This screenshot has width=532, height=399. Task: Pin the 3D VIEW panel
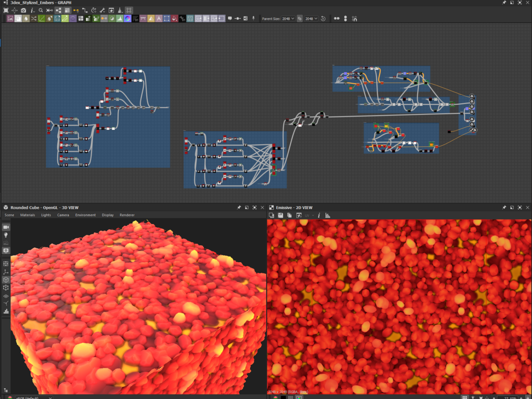[239, 208]
